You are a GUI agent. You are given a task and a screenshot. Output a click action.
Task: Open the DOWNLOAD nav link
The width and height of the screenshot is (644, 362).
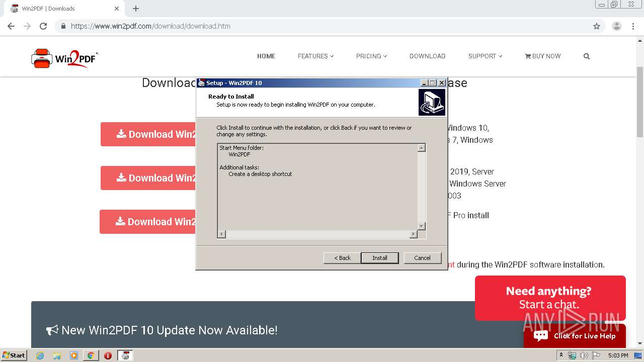click(427, 56)
